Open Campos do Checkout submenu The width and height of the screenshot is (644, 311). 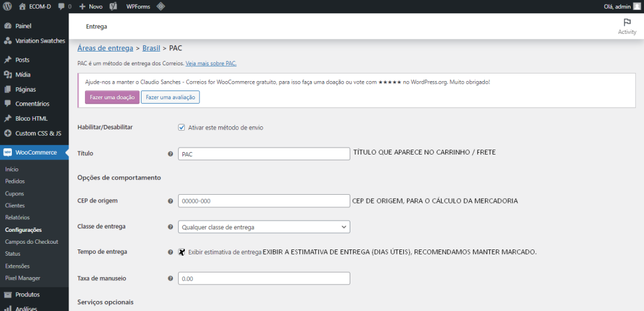pos(31,242)
